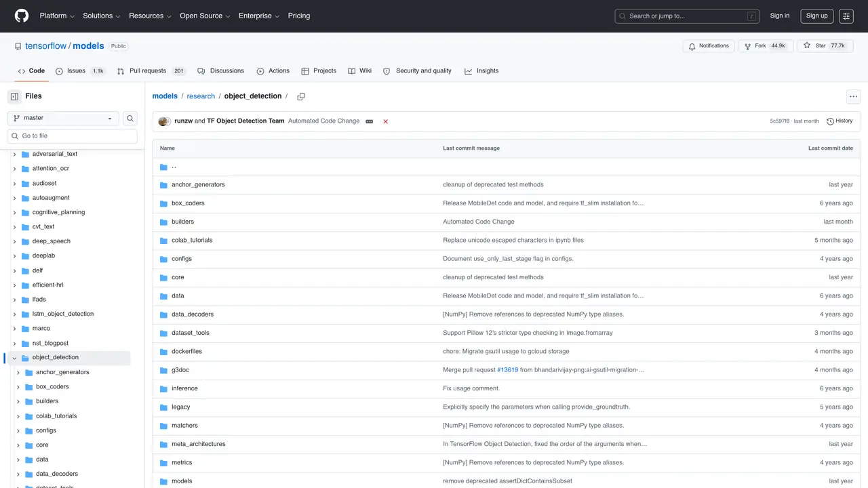Expand adversarial_text folder in tree
868x488 pixels.
tap(14, 154)
